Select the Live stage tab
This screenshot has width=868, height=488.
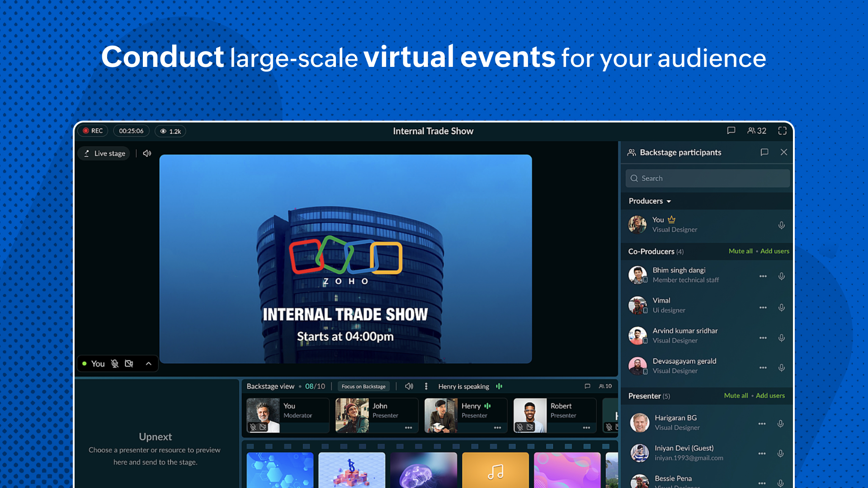[105, 153]
